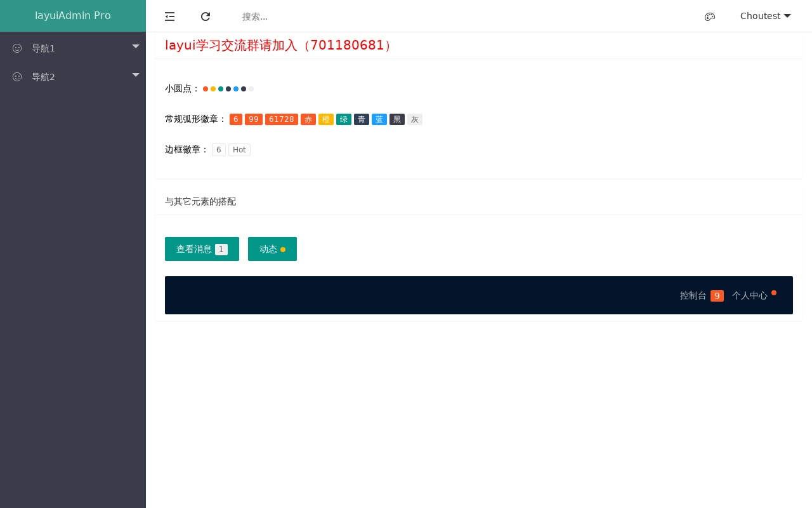Open the 导航1 sidebar menu
Viewport: 812px width, 508px height.
click(x=73, y=48)
